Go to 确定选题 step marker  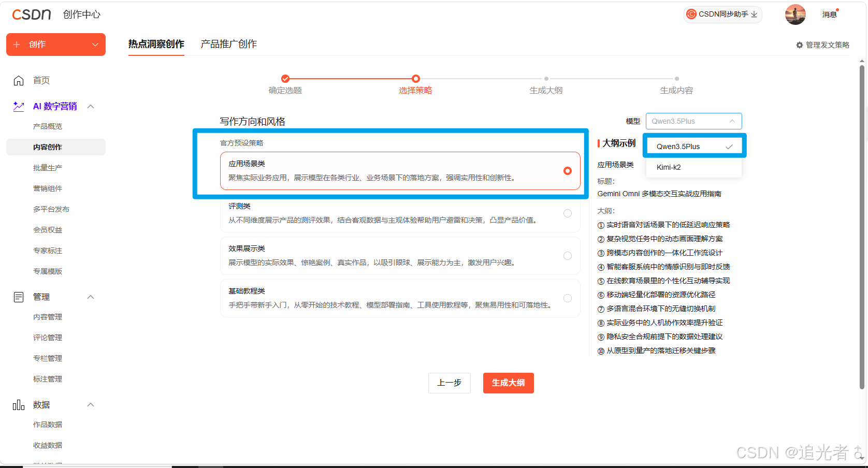[285, 79]
